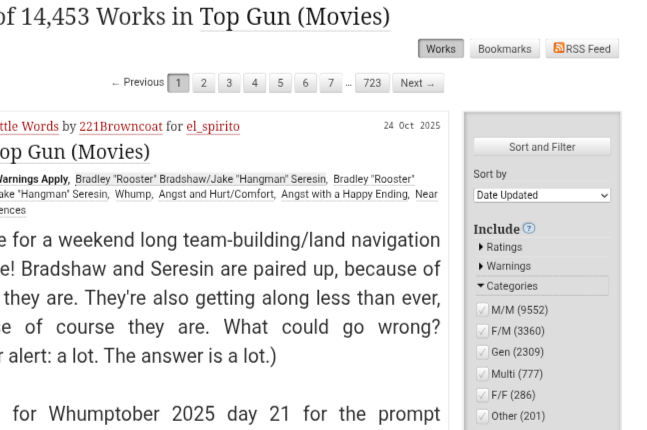Open the Angst with a Happy Ending tag
Image resolution: width=647 pixels, height=430 pixels.
345,194
